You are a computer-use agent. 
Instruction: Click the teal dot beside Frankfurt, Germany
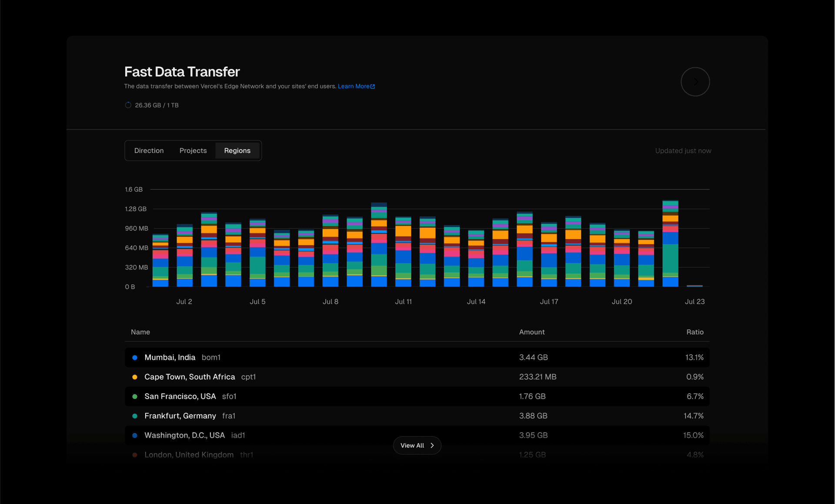point(135,416)
